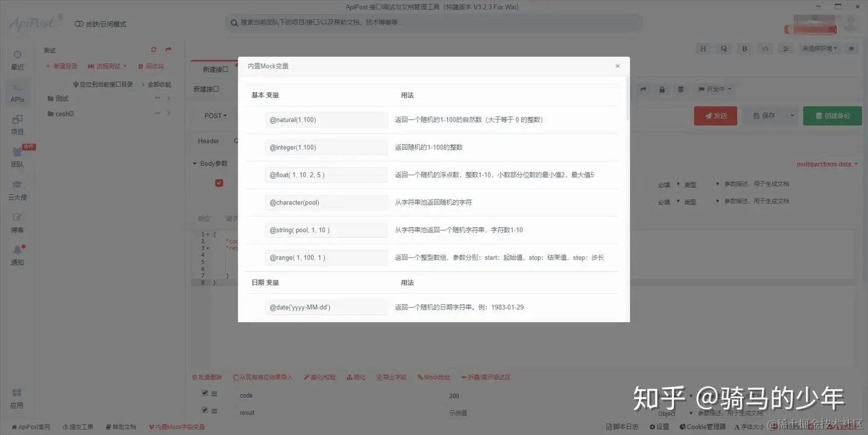The width and height of the screenshot is (868, 435).
Task: Open the multipart/form-data dropdown
Action: coord(827,164)
